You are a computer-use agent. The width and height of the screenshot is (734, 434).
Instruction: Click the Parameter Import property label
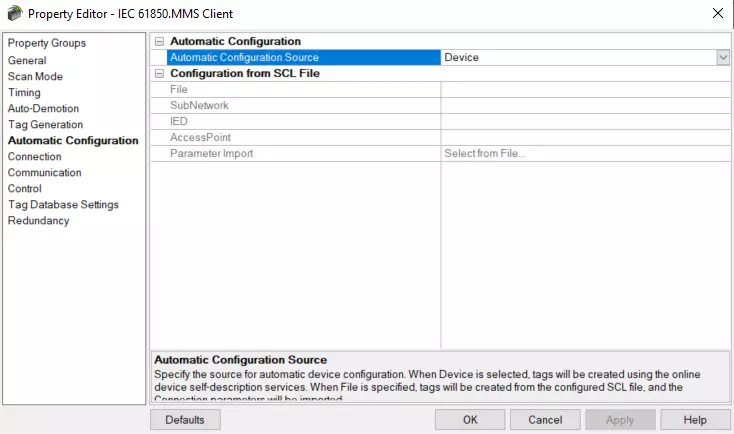(x=212, y=154)
